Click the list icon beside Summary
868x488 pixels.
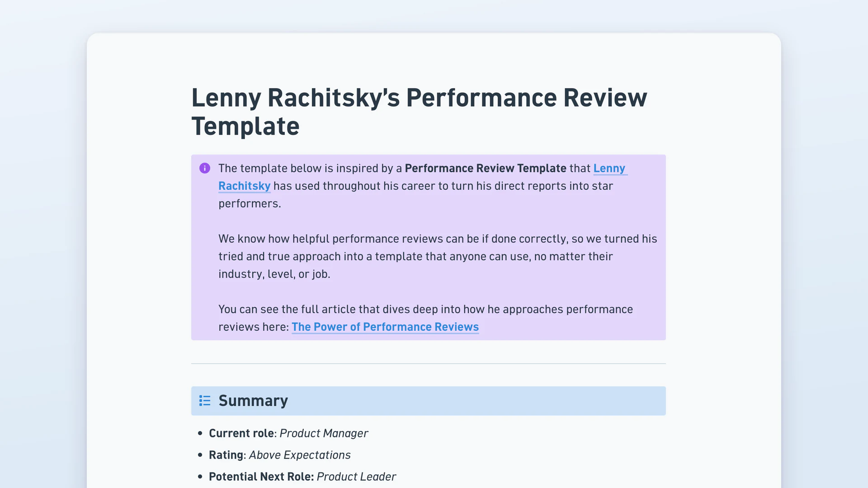tap(205, 401)
